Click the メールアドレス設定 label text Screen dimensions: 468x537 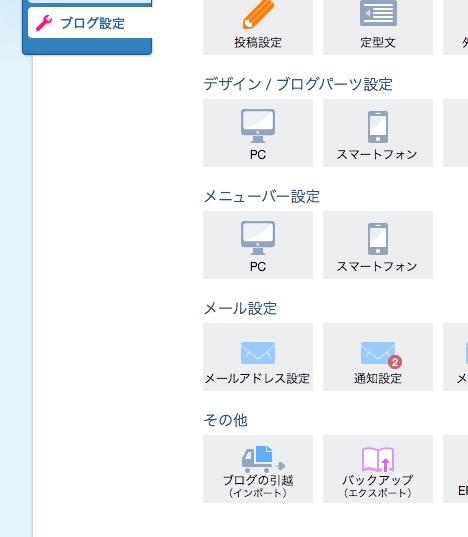257,378
